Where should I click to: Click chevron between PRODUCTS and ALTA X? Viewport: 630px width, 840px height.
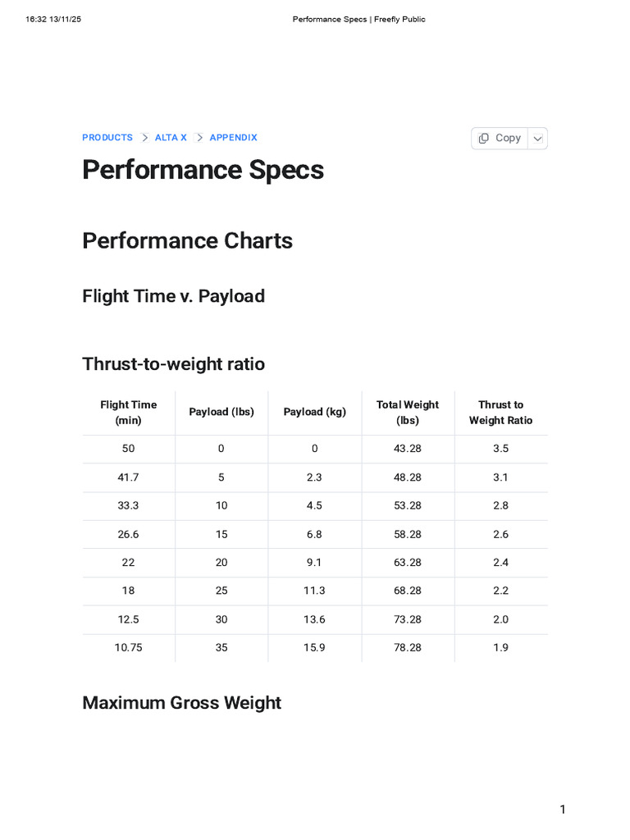pos(144,138)
